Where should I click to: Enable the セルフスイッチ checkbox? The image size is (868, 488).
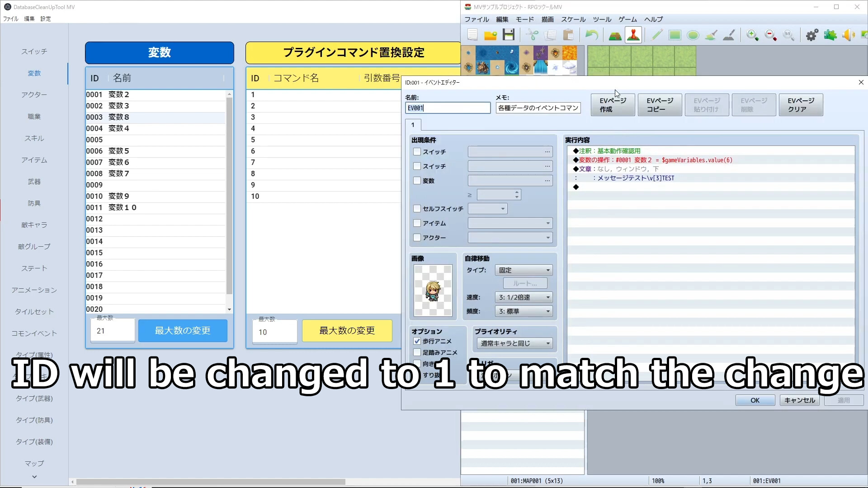coord(417,209)
